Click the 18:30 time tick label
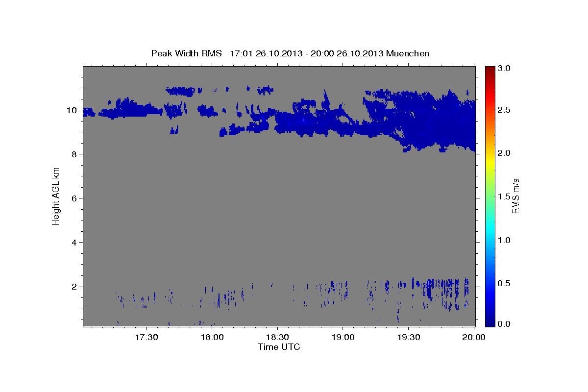588x392 pixels. [x=277, y=338]
